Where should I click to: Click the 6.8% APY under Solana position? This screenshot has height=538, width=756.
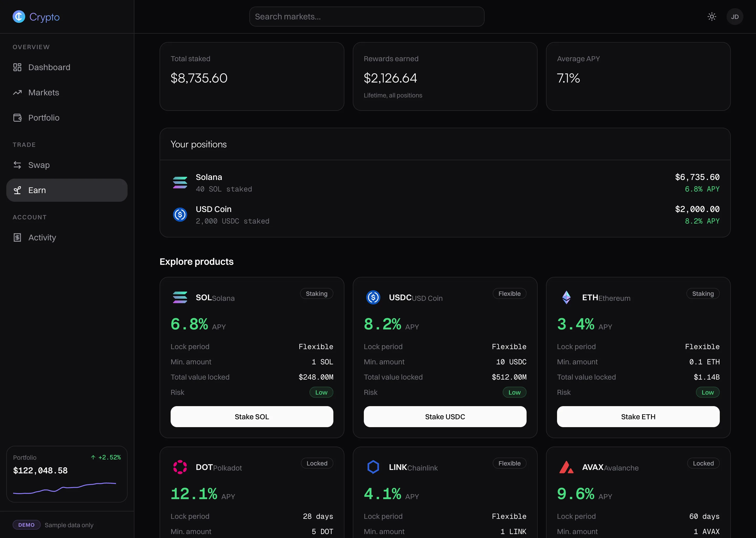(702, 189)
